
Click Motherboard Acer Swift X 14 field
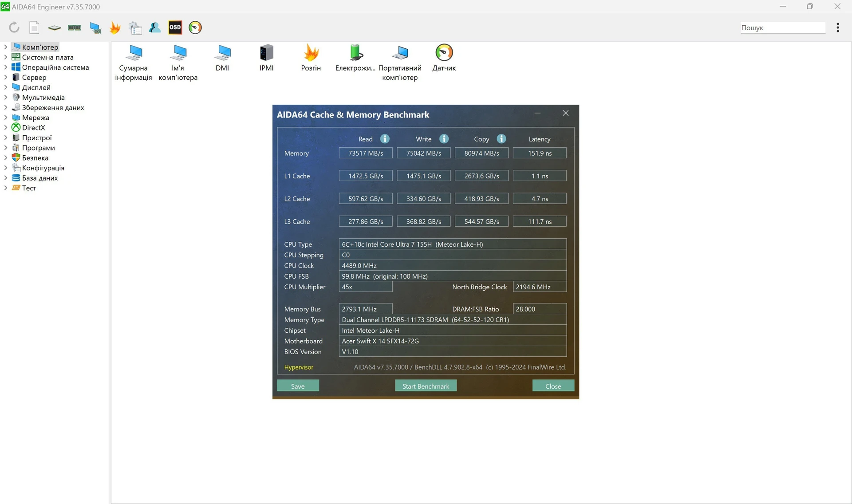[453, 341]
